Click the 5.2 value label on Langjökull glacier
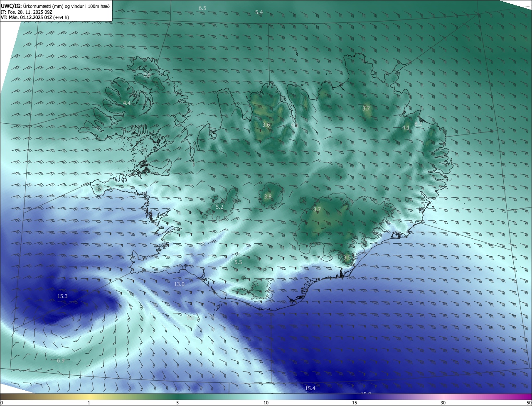This screenshot has width=532, height=406. coord(220,207)
